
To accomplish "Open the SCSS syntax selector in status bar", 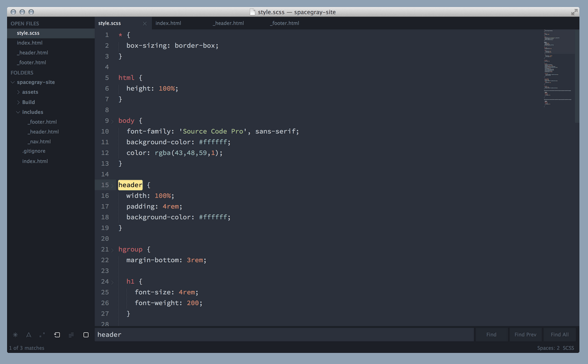I will pyautogui.click(x=568, y=348).
